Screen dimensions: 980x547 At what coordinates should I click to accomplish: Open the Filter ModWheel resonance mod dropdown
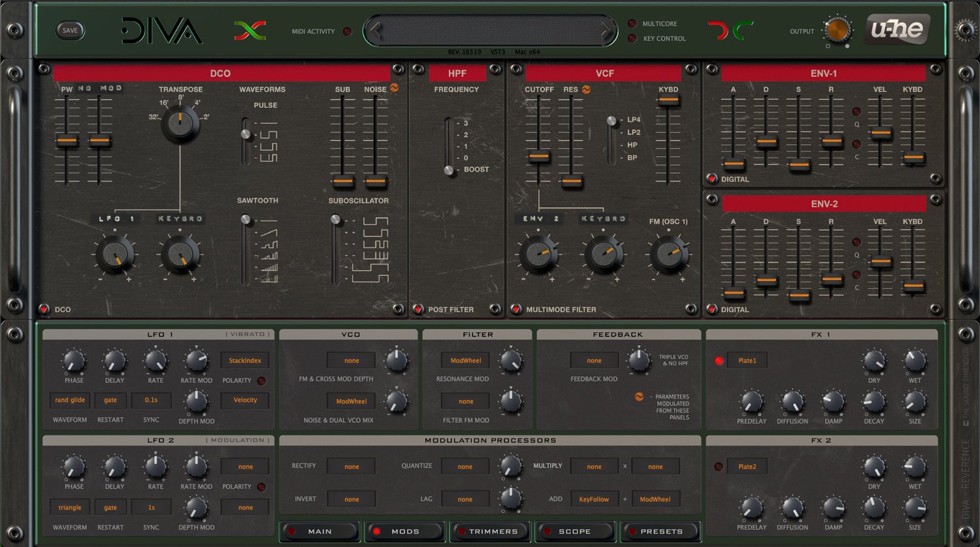(466, 360)
